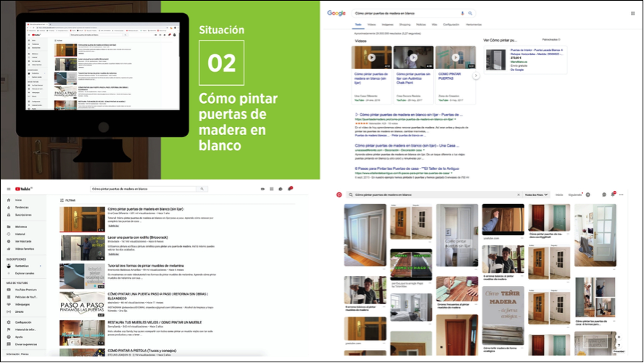Click the Google search input field
This screenshot has height=363, width=644.
[x=405, y=13]
